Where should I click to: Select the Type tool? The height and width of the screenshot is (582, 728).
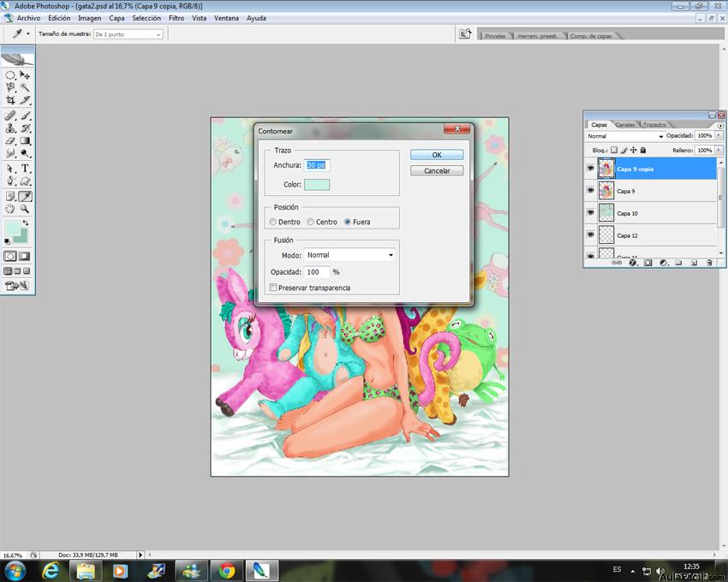[25, 169]
